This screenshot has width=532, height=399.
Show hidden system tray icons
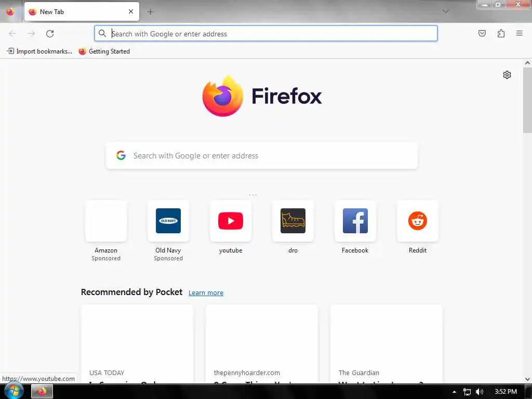(x=454, y=392)
